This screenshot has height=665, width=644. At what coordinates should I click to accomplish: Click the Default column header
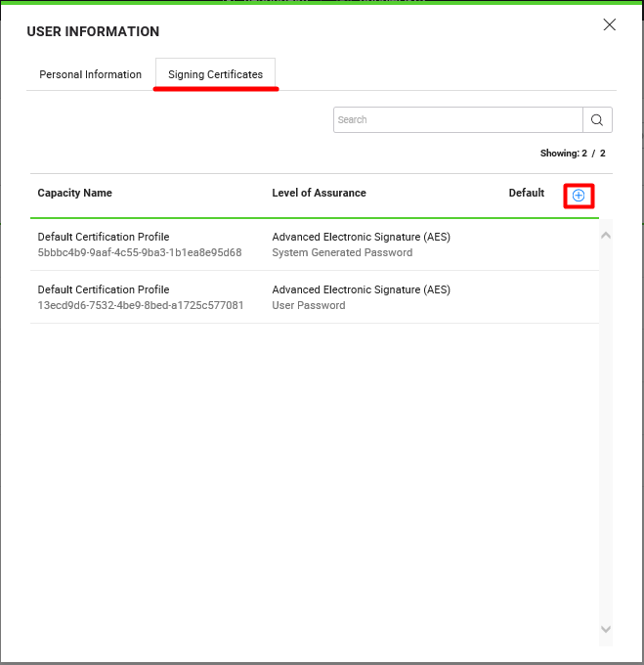click(526, 193)
